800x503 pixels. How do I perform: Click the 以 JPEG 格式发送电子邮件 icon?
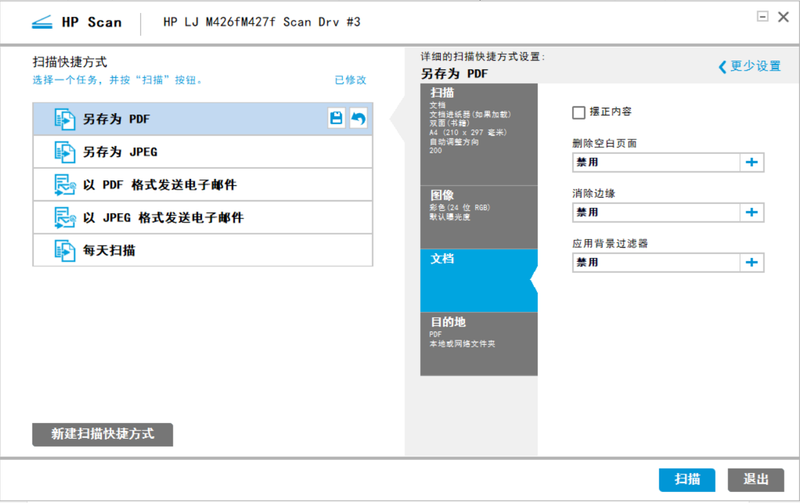(x=64, y=217)
